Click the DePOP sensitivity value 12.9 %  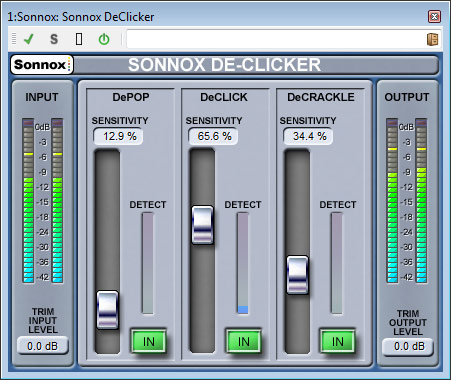(119, 136)
